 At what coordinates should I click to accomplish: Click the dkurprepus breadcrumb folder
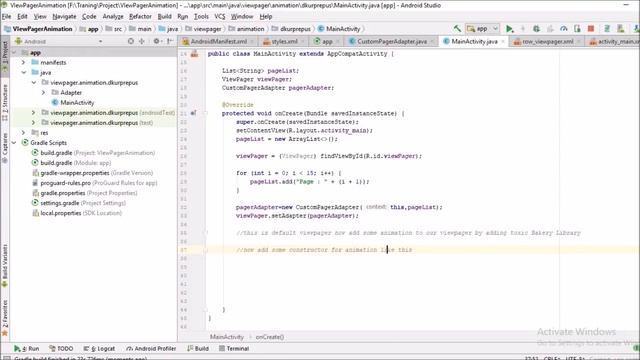pos(295,29)
